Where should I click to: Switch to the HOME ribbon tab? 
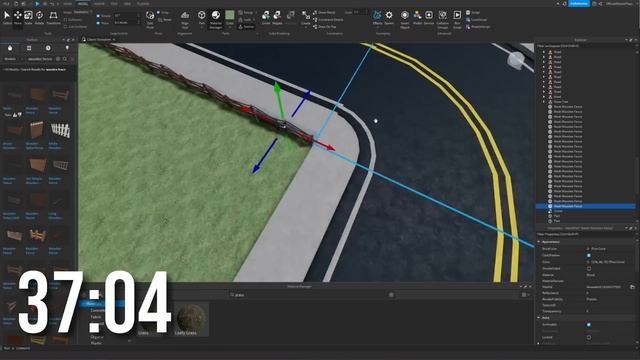(x=68, y=4)
